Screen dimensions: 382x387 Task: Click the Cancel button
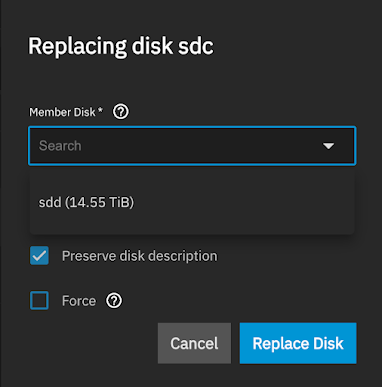click(194, 343)
